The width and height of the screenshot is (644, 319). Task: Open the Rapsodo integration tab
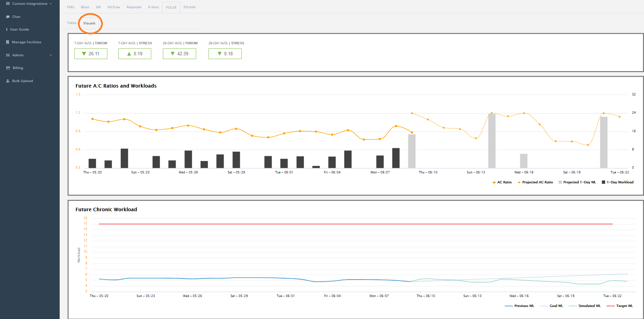[x=134, y=7]
